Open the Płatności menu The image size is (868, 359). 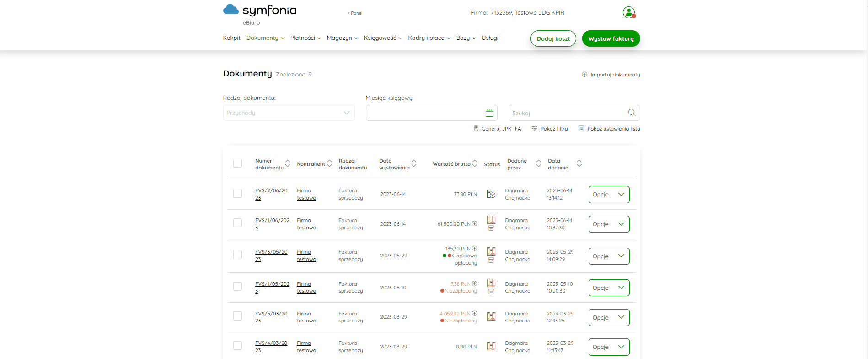pos(305,38)
